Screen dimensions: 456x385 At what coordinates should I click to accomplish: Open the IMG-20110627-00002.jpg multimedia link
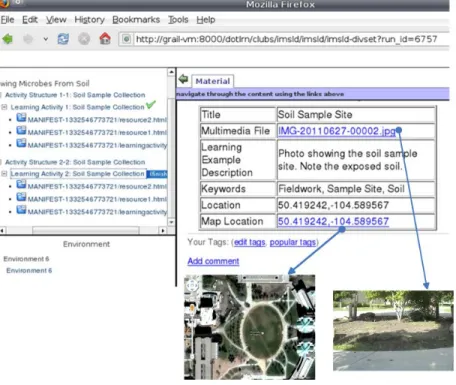point(337,131)
